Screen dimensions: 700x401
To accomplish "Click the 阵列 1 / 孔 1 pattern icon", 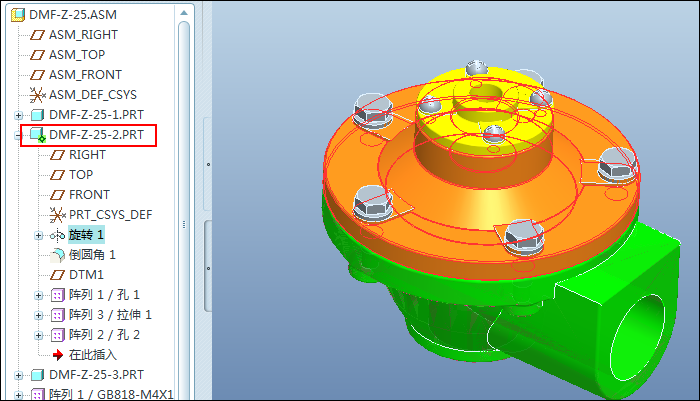I will pos(58,295).
